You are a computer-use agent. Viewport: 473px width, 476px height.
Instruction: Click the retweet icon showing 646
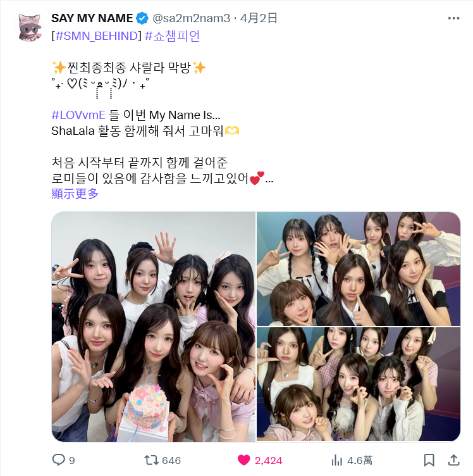point(151,460)
